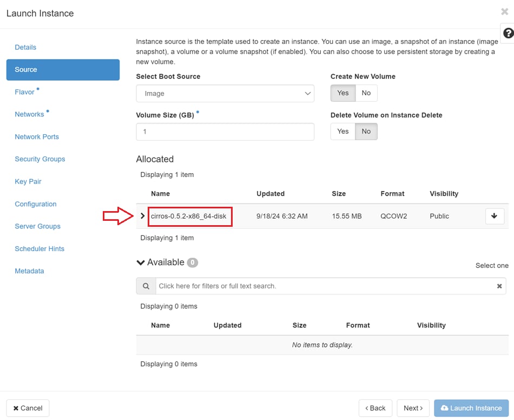Click the Size header in Available table
Image resolution: width=514 pixels, height=420 pixels.
[299, 325]
